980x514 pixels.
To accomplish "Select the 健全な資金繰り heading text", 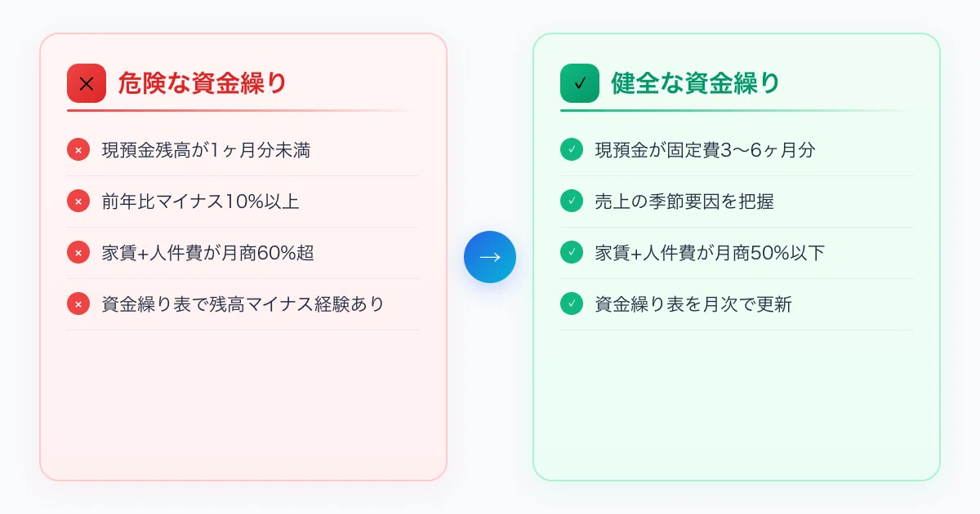I will point(696,83).
